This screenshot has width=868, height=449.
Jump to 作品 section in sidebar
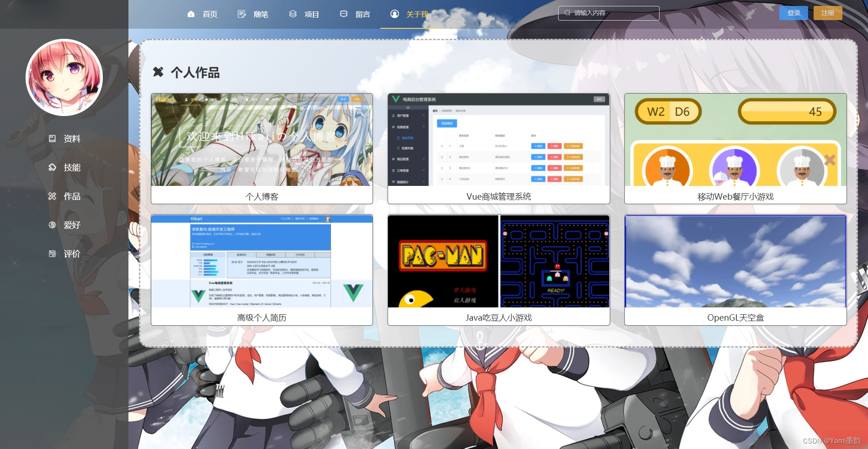click(72, 196)
